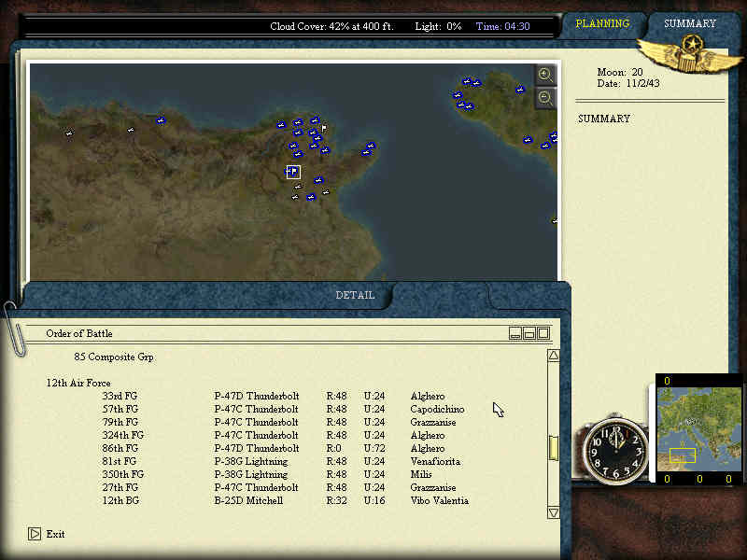Select the 12th BG B-25D Mitchell row

[x=280, y=500]
